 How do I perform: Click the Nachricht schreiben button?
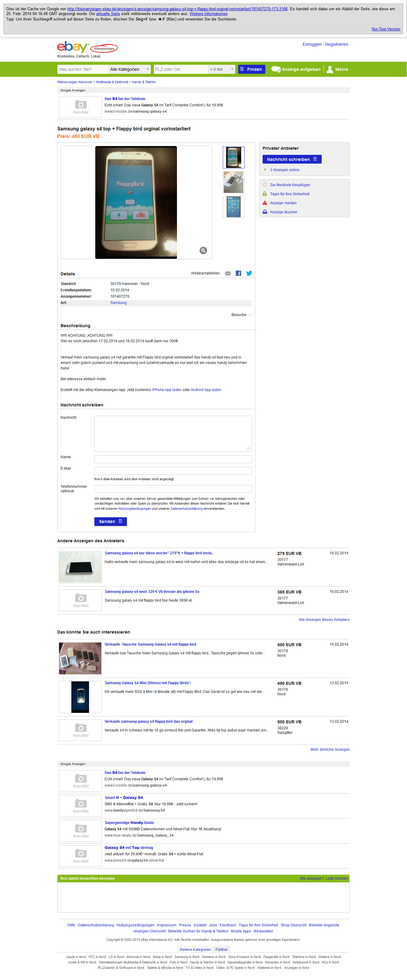[x=292, y=159]
